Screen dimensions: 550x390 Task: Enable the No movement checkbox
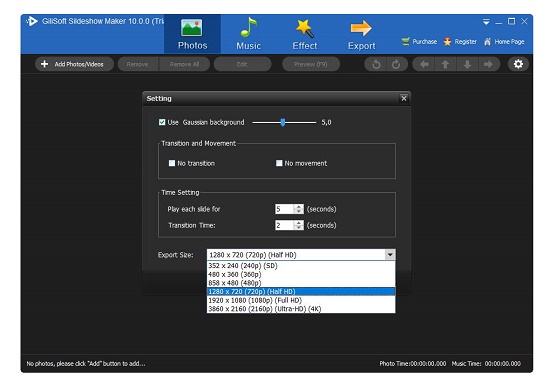[x=279, y=163]
